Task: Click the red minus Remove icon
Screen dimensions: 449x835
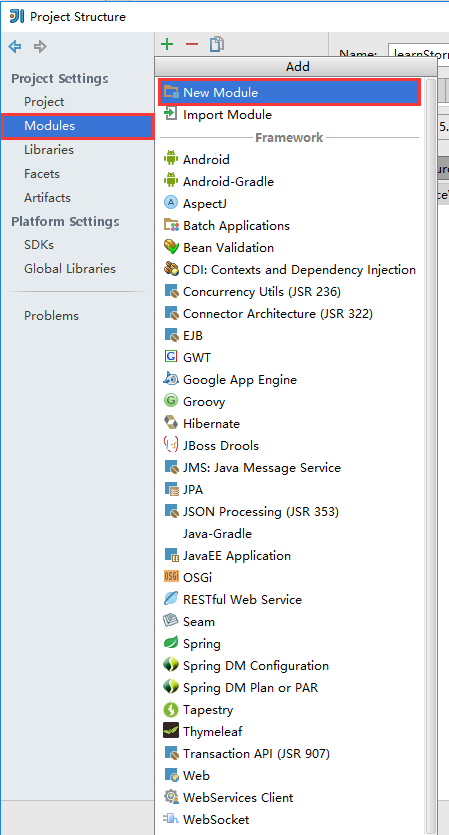Action: tap(191, 44)
